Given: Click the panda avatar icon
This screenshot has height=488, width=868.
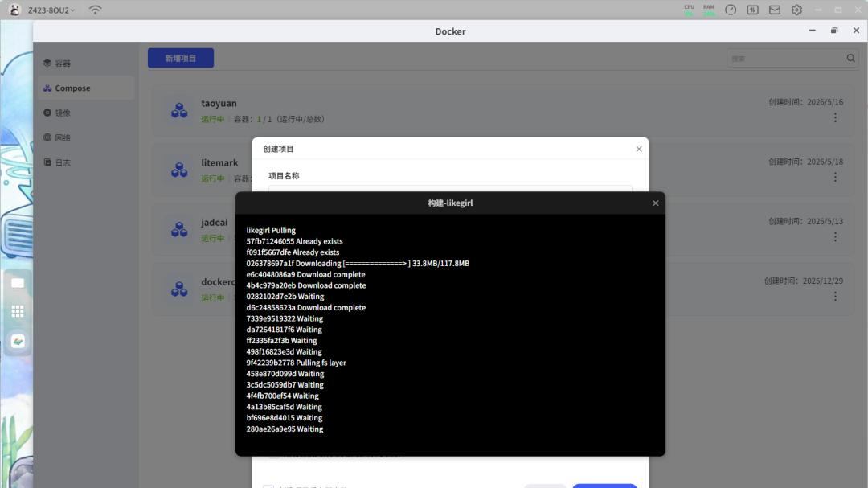Looking at the screenshot, I should pos(14,10).
